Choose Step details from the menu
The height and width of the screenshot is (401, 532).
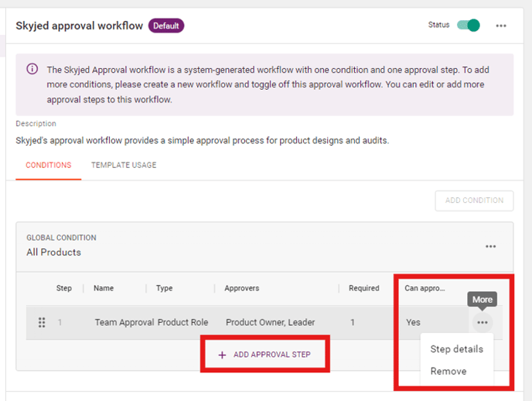pyautogui.click(x=457, y=349)
